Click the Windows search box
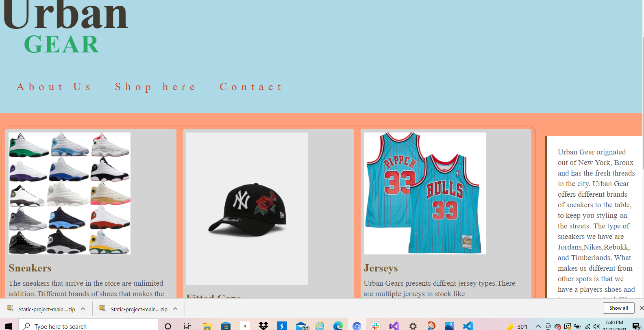644x330 pixels. point(89,326)
